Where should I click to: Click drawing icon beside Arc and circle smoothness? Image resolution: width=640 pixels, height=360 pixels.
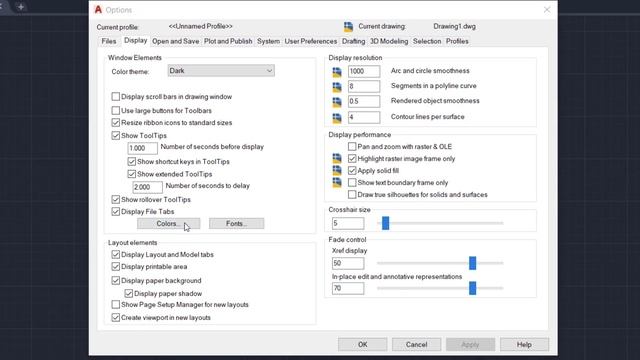(337, 72)
